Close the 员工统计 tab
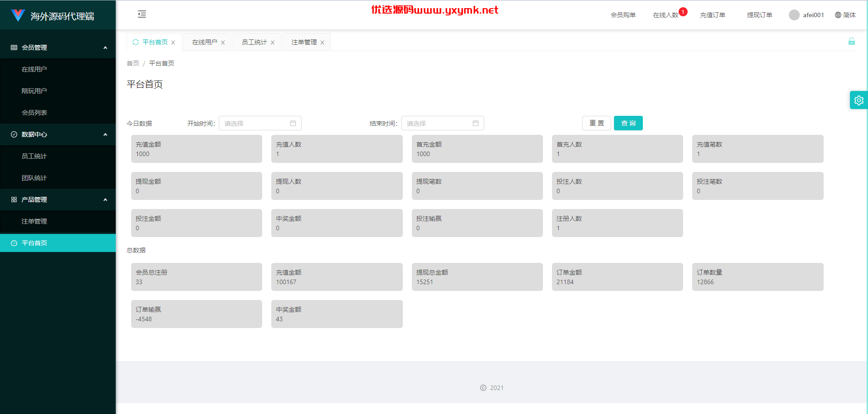The height and width of the screenshot is (414, 868). coord(273,43)
